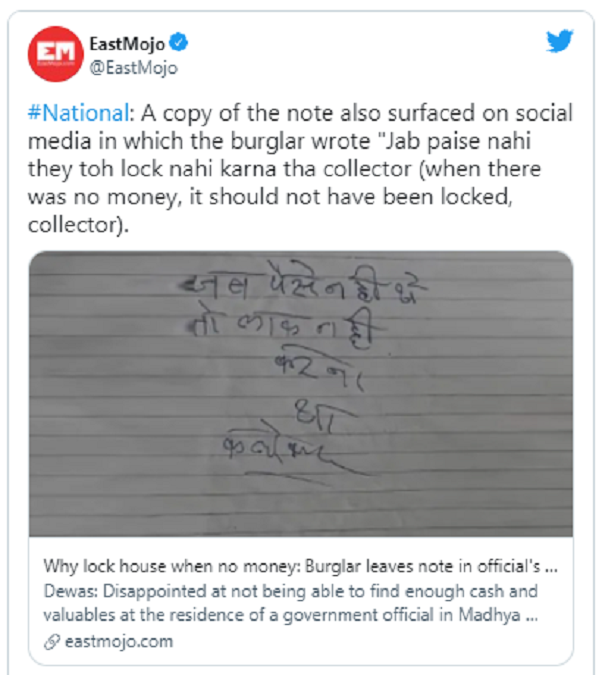Viewport: 605px width, 675px height.
Task: Click the tweet line starting 'was no money'
Action: point(270,197)
